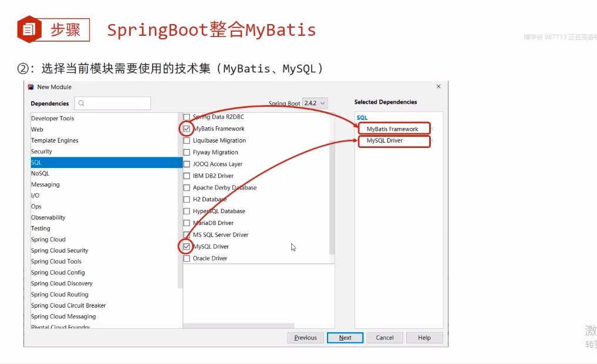
Task: Select MyBatis Framework in Selected Dependencies
Action: pyautogui.click(x=392, y=129)
